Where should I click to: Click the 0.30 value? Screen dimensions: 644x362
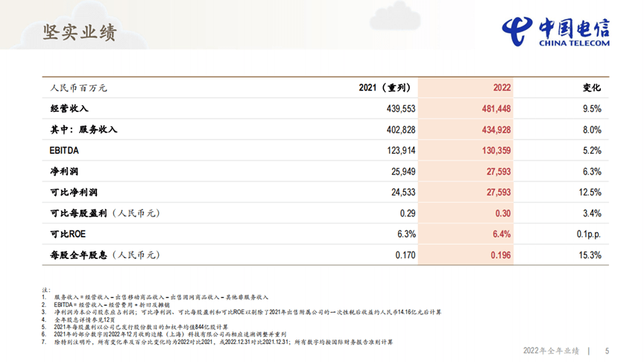[503, 213]
